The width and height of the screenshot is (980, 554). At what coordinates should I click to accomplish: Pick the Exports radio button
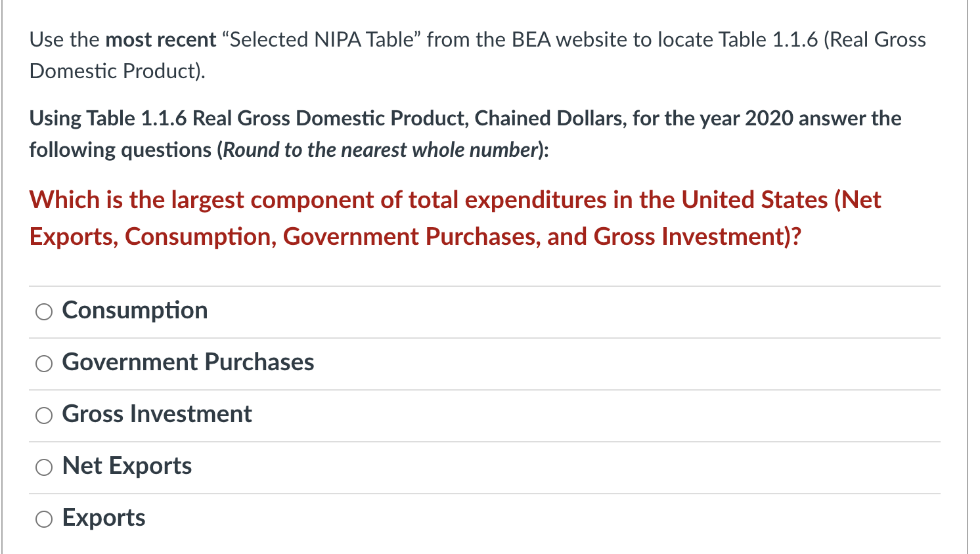tap(44, 519)
